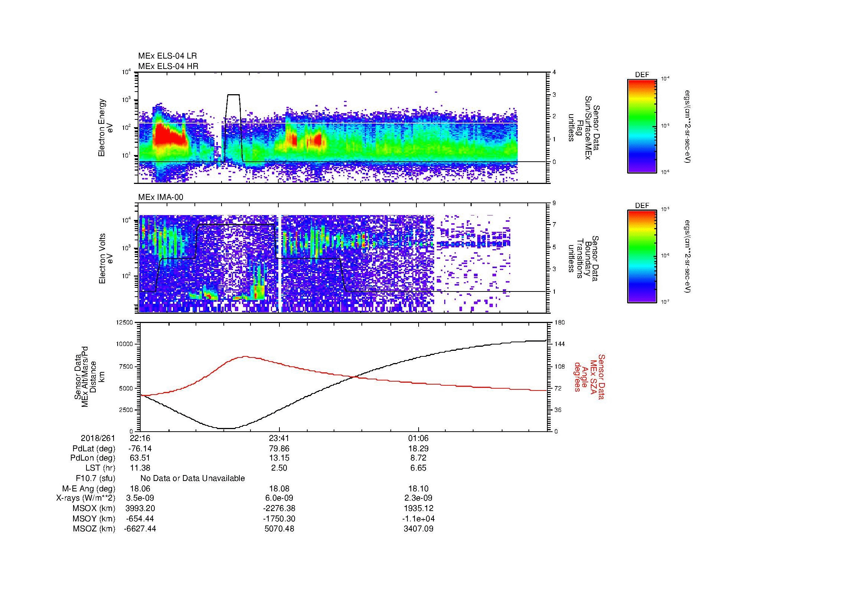Select the 'LST (hr)' row label
Viewport: 868px width, 613px height.
tap(100, 468)
